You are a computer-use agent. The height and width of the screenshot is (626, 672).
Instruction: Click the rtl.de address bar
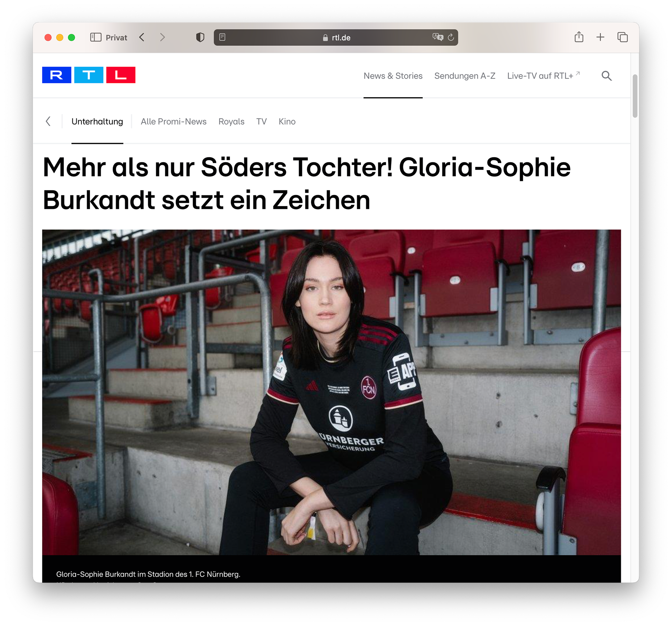point(336,37)
